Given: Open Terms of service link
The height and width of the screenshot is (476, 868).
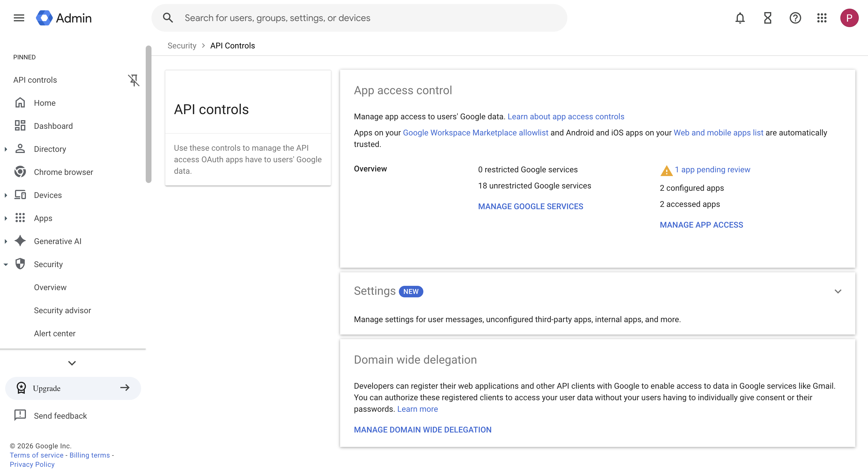Looking at the screenshot, I should (36, 455).
